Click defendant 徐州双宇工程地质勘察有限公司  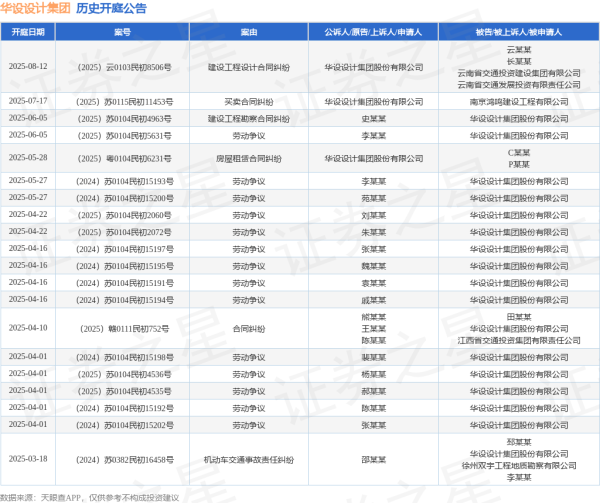(519, 466)
